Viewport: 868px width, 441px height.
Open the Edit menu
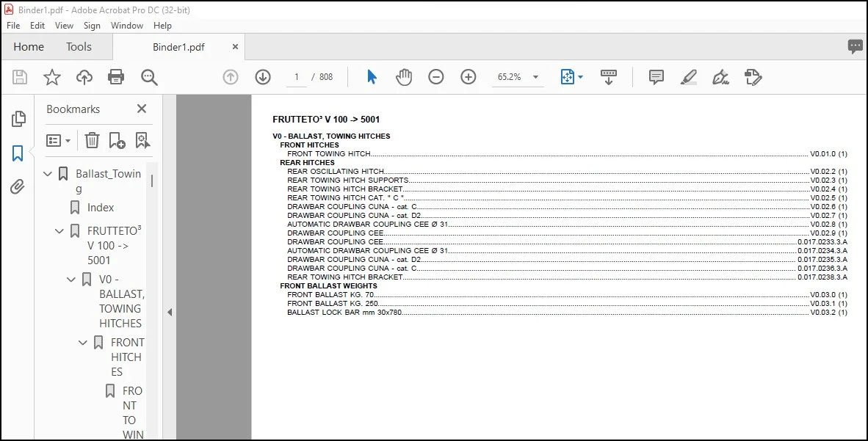tap(37, 26)
